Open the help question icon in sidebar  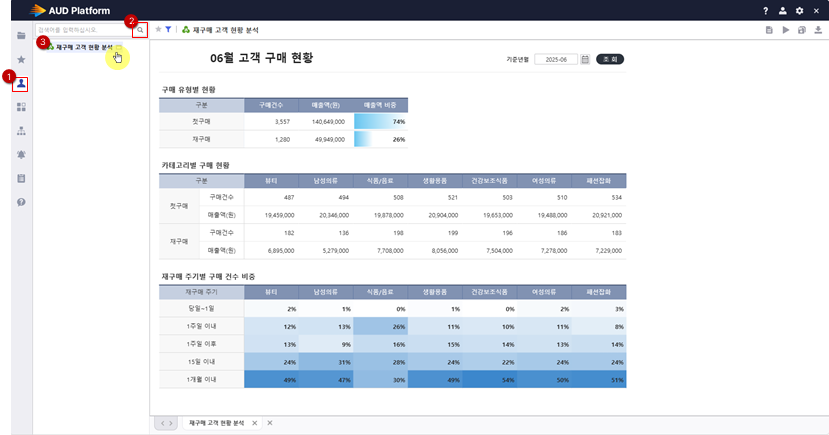coord(21,202)
